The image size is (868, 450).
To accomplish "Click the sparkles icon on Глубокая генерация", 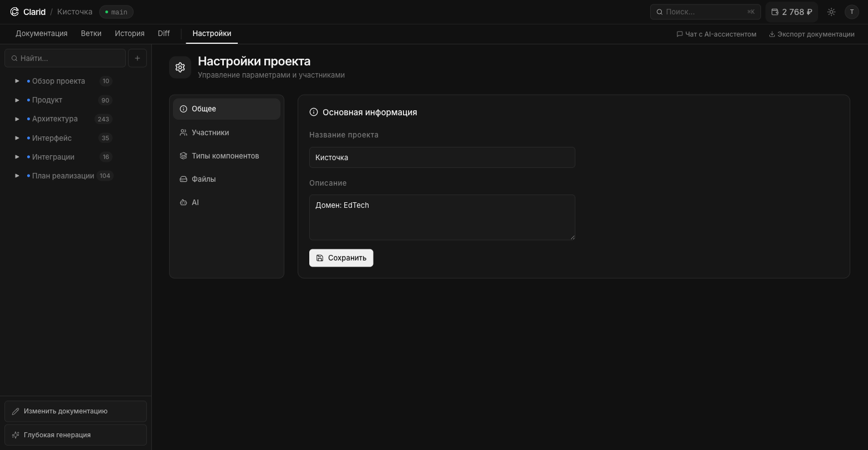I will [x=16, y=435].
